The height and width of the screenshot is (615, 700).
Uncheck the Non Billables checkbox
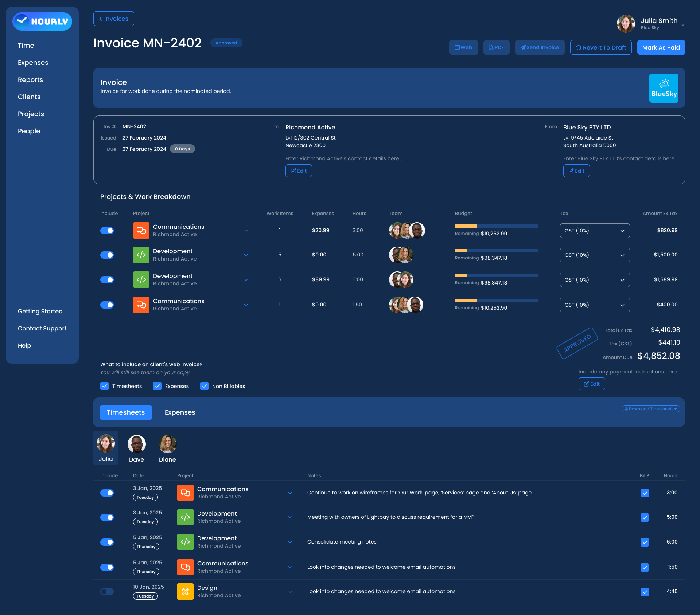click(204, 386)
